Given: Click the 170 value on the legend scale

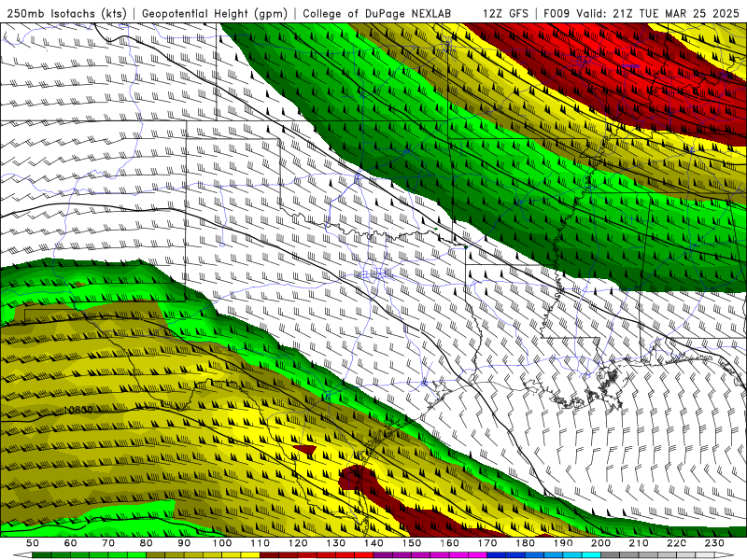Looking at the screenshot, I should click(487, 543).
